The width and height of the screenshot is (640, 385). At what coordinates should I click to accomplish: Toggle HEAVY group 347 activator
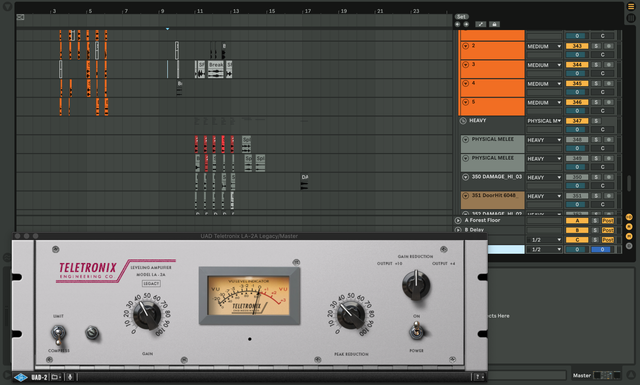pyautogui.click(x=577, y=121)
